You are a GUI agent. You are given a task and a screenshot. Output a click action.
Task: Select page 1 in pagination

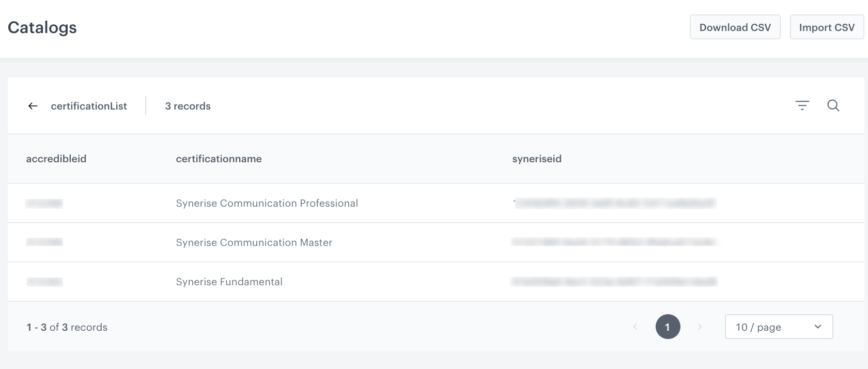coord(668,327)
